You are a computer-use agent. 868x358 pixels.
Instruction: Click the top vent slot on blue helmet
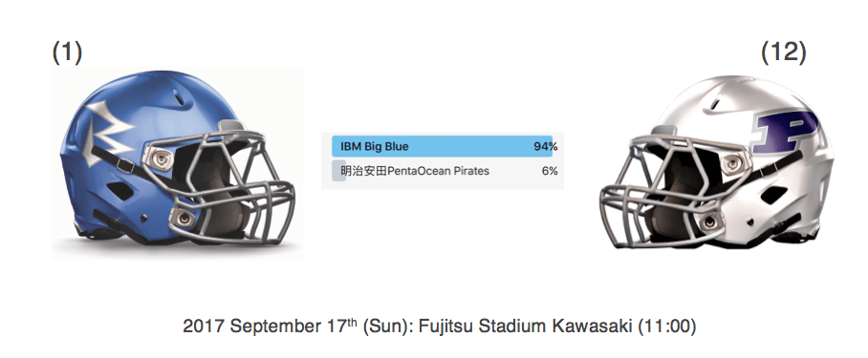click(178, 97)
